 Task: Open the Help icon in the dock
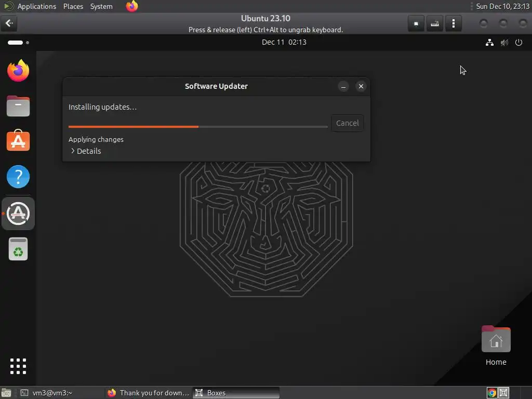[18, 177]
